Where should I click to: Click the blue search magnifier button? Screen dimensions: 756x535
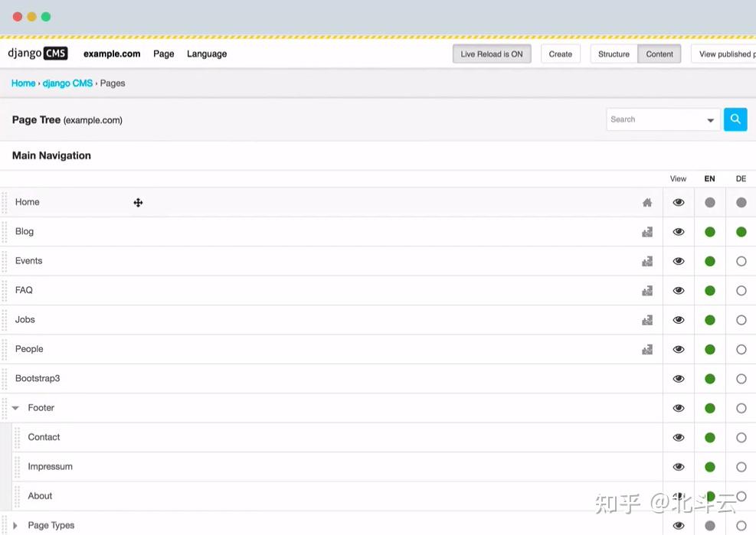point(735,119)
